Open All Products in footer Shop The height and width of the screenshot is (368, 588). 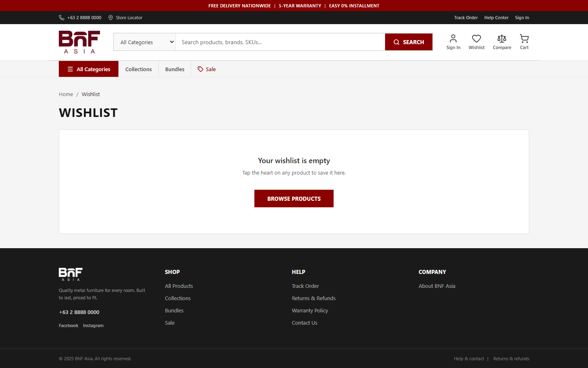179,286
